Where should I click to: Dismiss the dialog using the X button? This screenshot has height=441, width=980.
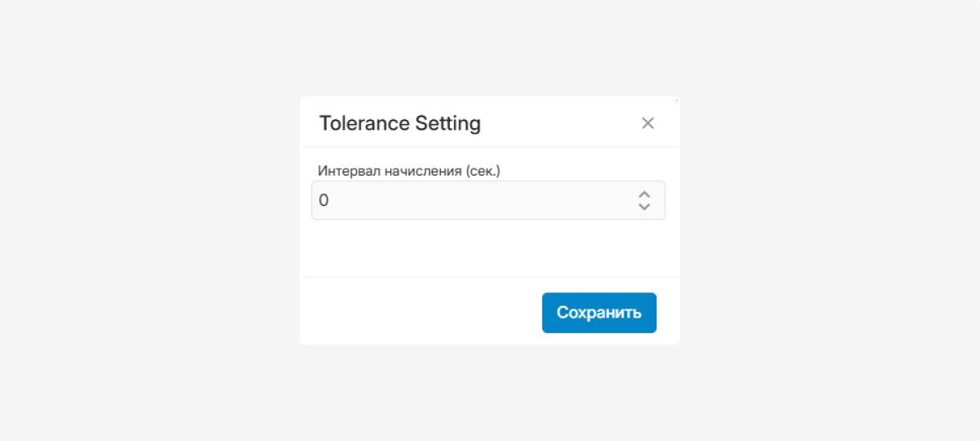tap(648, 123)
